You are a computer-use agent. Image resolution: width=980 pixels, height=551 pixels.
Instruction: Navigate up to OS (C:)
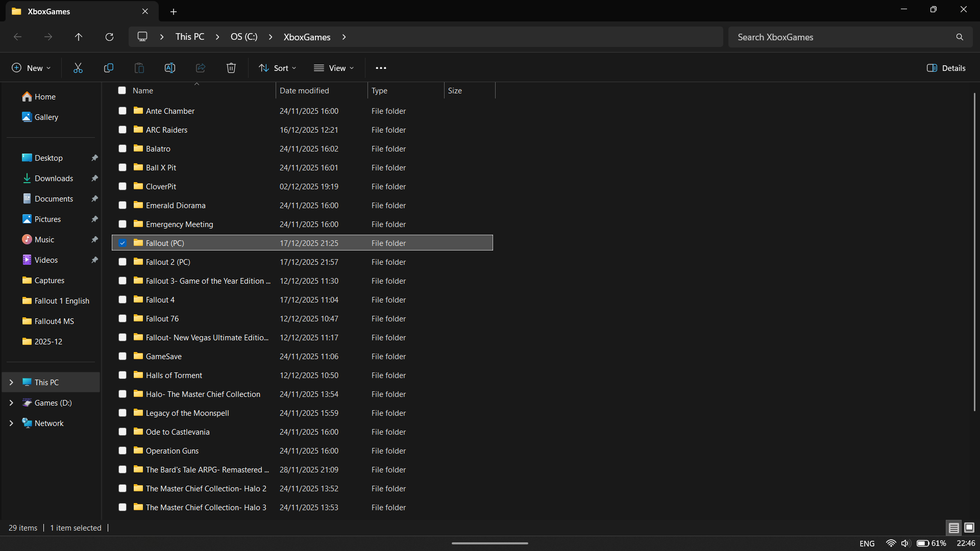tap(78, 37)
